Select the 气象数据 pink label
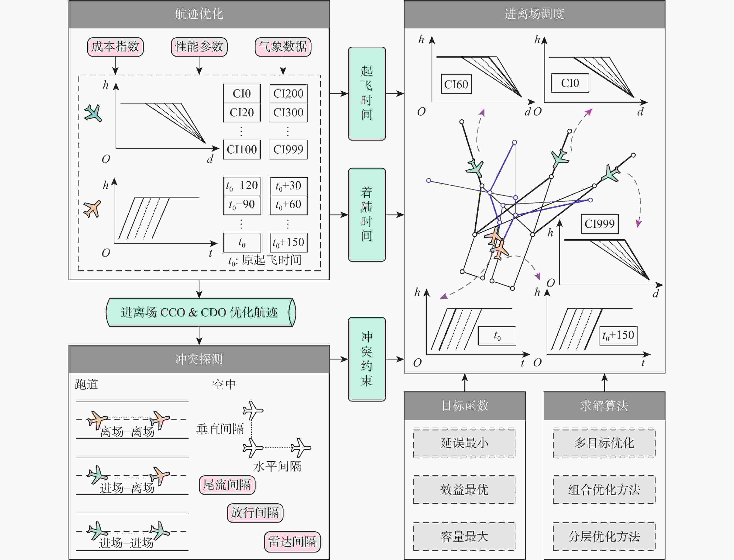The width and height of the screenshot is (734, 560). click(283, 47)
